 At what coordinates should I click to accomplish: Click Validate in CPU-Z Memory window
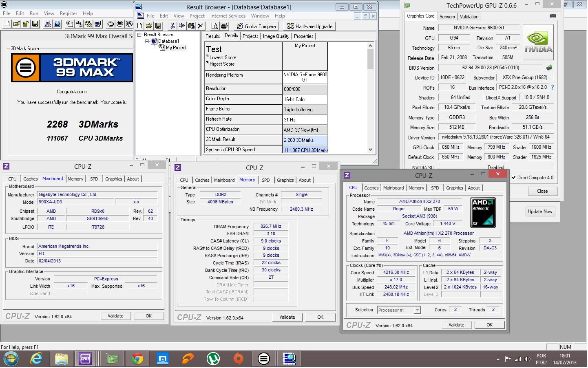(287, 317)
